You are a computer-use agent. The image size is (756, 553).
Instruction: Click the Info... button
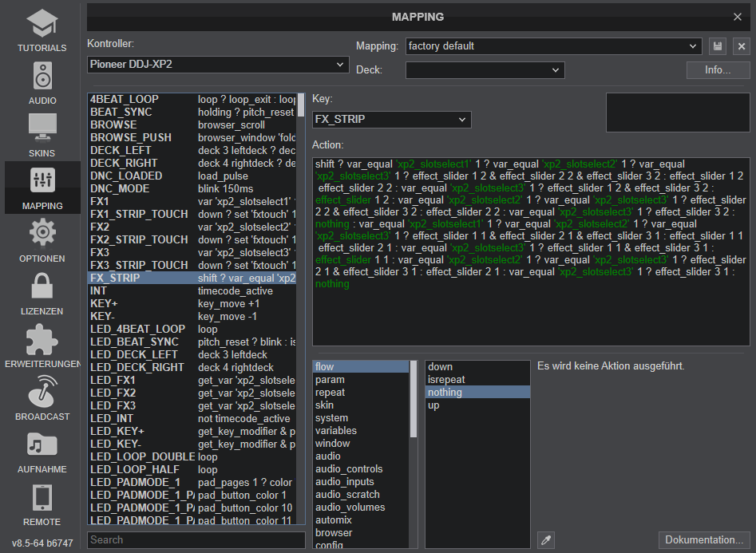[x=718, y=70]
